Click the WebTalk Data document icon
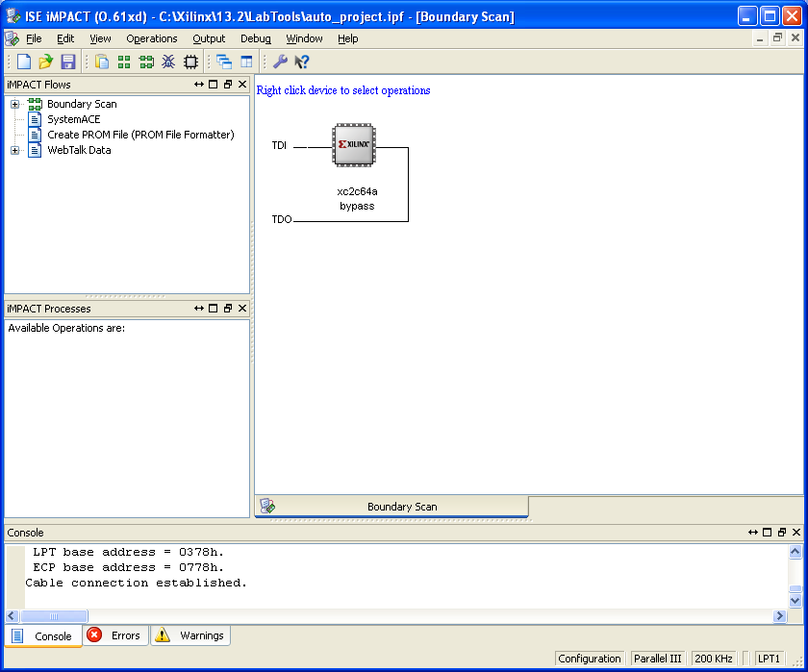 (x=35, y=150)
